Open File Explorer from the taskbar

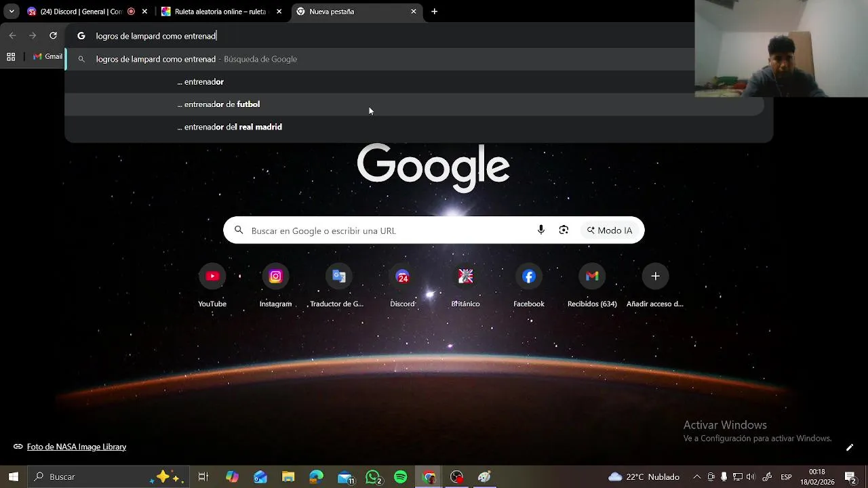tap(288, 477)
